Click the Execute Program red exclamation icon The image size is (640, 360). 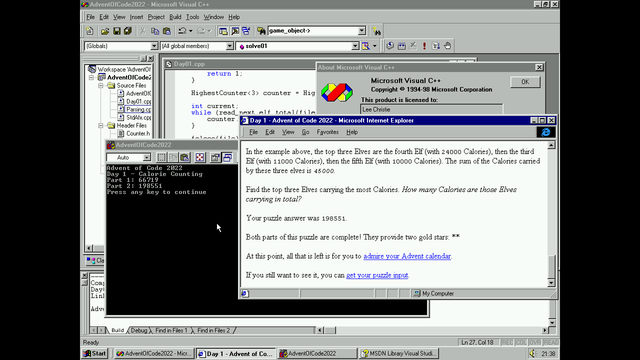424,46
